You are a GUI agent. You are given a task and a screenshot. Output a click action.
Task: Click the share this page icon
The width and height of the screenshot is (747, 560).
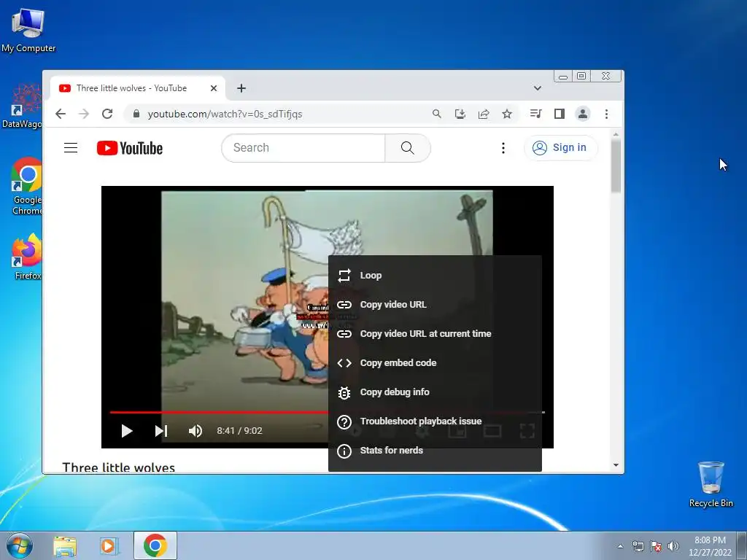coord(484,114)
